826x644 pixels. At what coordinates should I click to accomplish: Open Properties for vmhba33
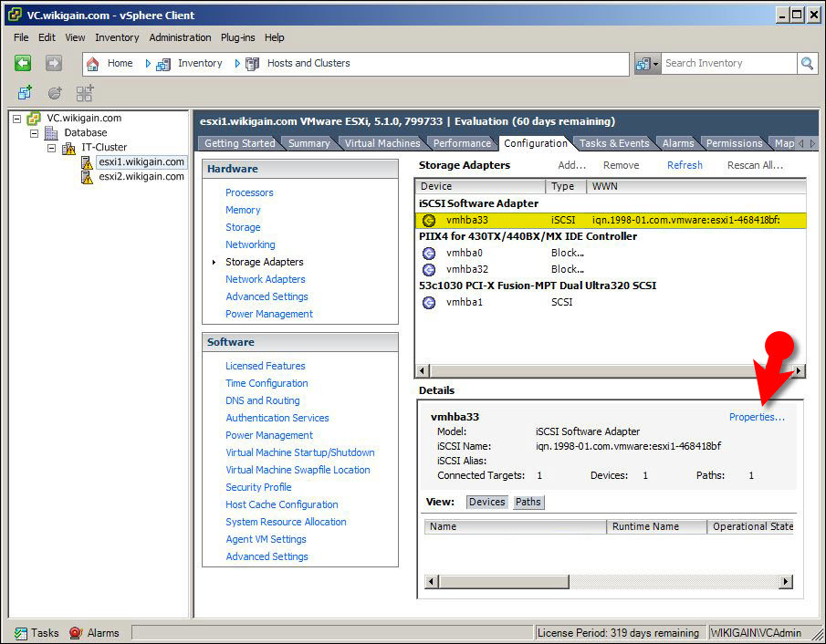click(x=757, y=417)
